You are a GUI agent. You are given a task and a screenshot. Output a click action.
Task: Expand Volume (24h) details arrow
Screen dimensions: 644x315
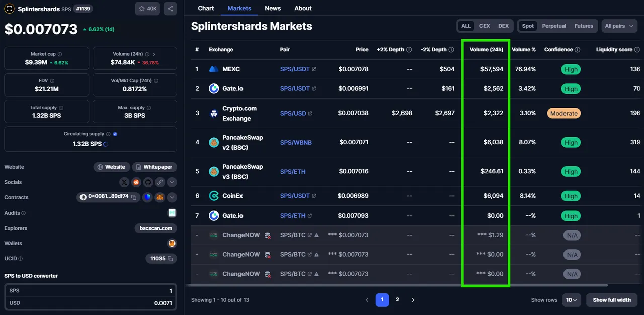154,54
